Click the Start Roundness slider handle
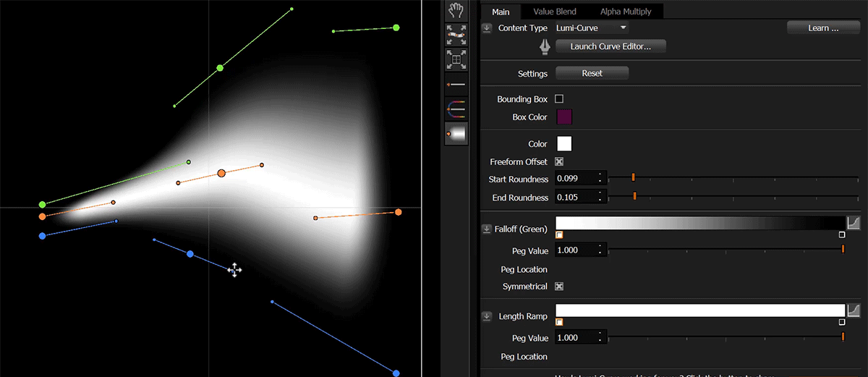 (633, 177)
